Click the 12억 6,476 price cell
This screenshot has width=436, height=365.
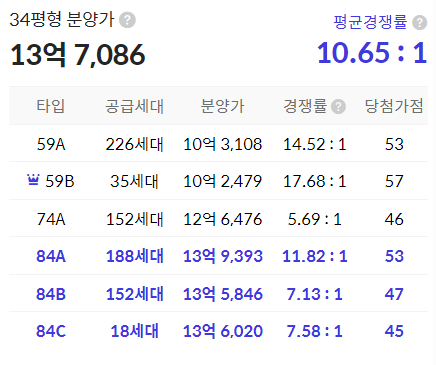223,219
